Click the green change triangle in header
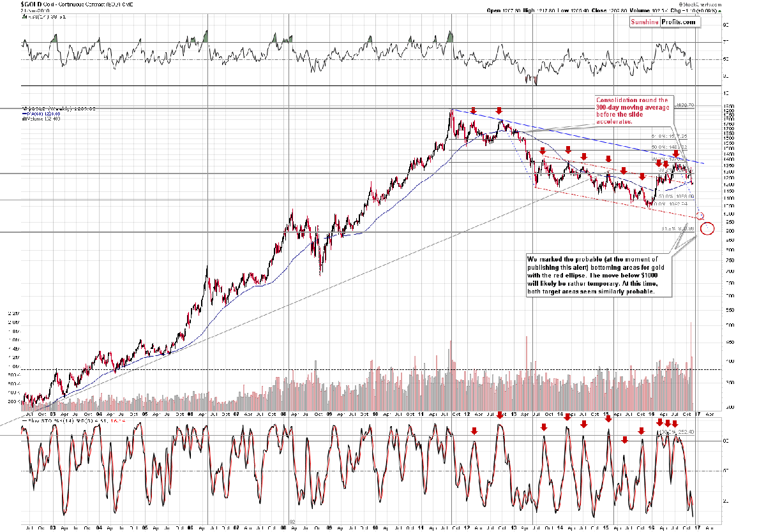766x532 pixels. [x=720, y=10]
